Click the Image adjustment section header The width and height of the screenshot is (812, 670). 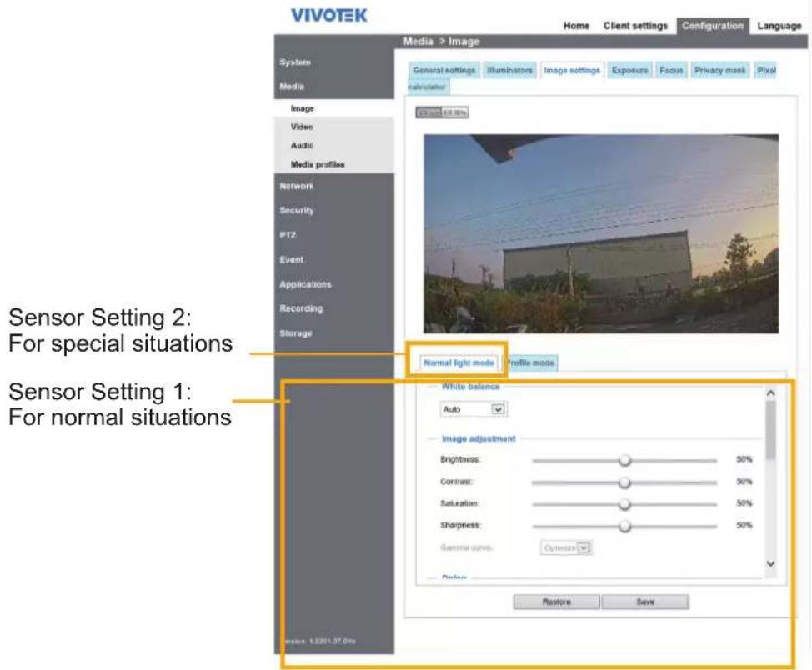(479, 438)
